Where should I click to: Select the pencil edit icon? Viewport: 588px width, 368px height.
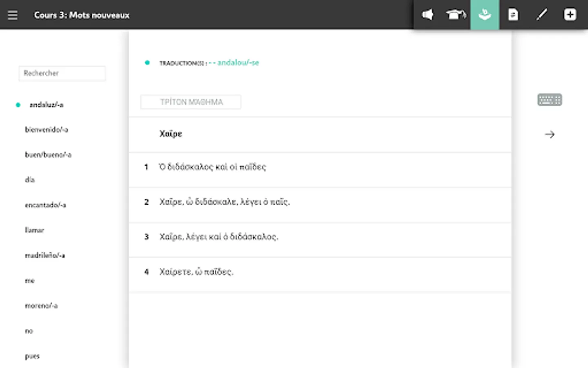tap(541, 15)
